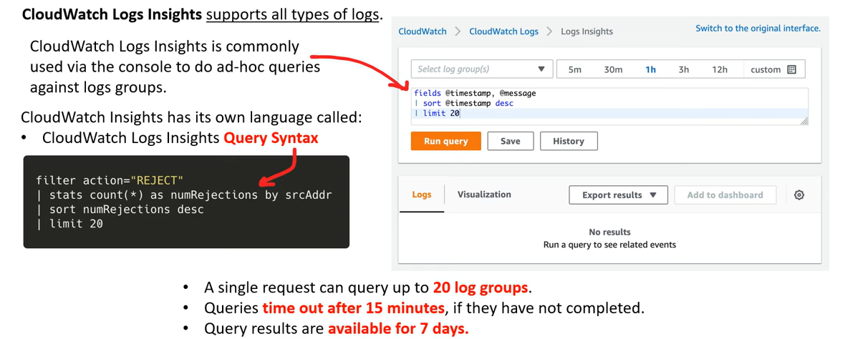Click the 'CloudWatch Logs Insights' bold heading
The height and width of the screenshot is (339, 868).
pyautogui.click(x=112, y=14)
